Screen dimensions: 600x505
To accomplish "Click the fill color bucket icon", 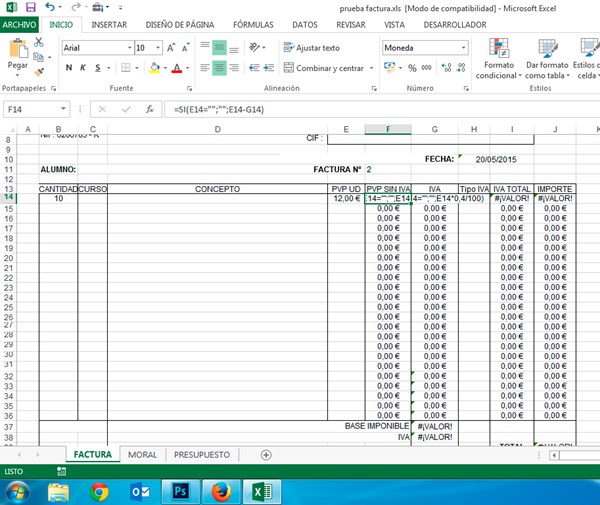I will click(154, 68).
